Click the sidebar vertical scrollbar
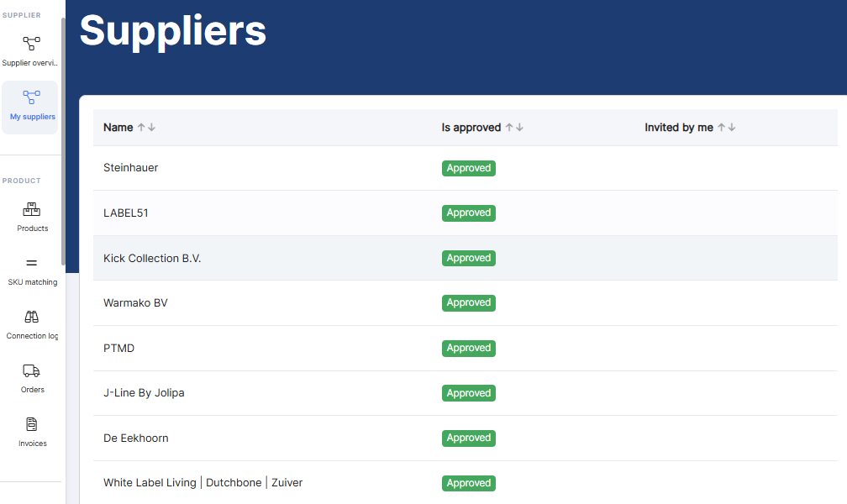The width and height of the screenshot is (847, 504). [63, 140]
